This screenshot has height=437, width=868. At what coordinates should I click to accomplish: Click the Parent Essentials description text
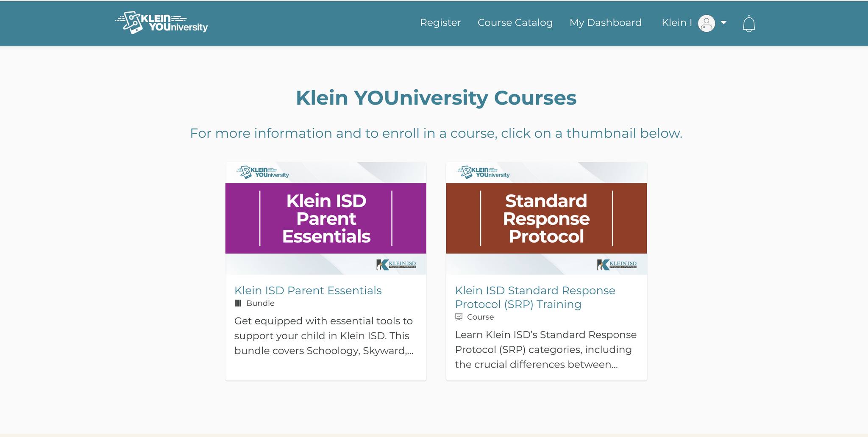[324, 336]
